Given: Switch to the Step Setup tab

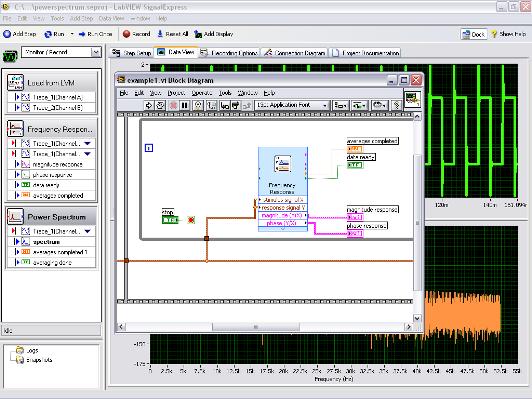Looking at the screenshot, I should click(x=132, y=53).
